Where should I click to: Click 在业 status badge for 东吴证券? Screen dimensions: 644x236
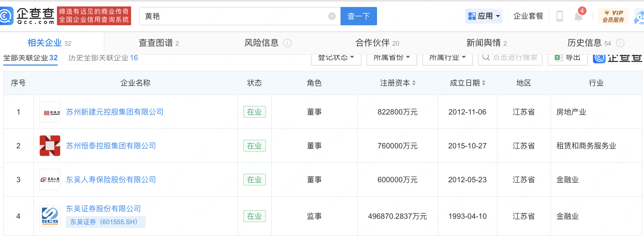[254, 216]
